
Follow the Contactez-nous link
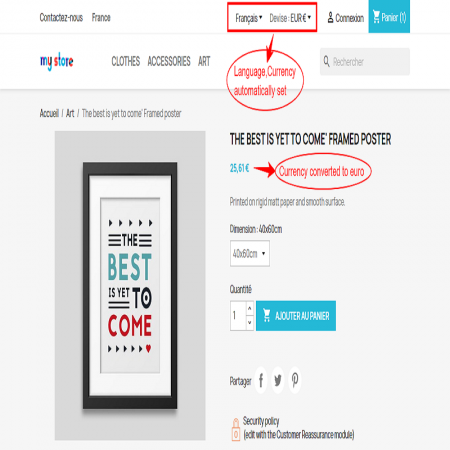[61, 17]
